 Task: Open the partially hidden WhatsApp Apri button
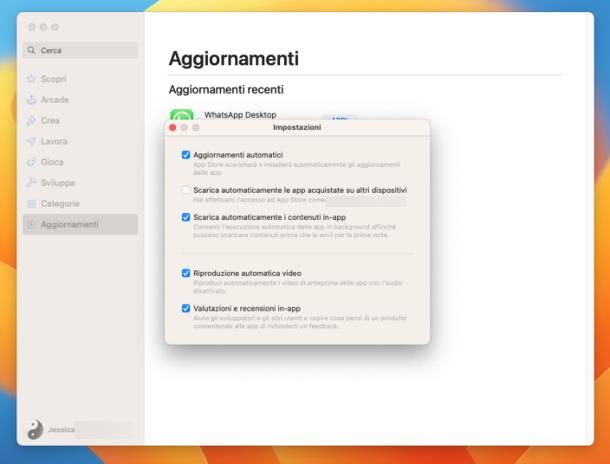pyautogui.click(x=339, y=117)
